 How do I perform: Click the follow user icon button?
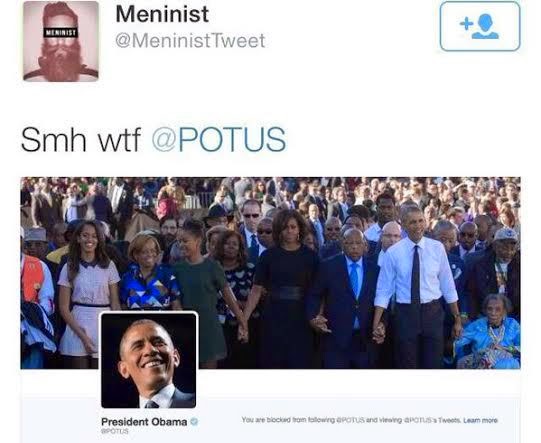coord(480,26)
